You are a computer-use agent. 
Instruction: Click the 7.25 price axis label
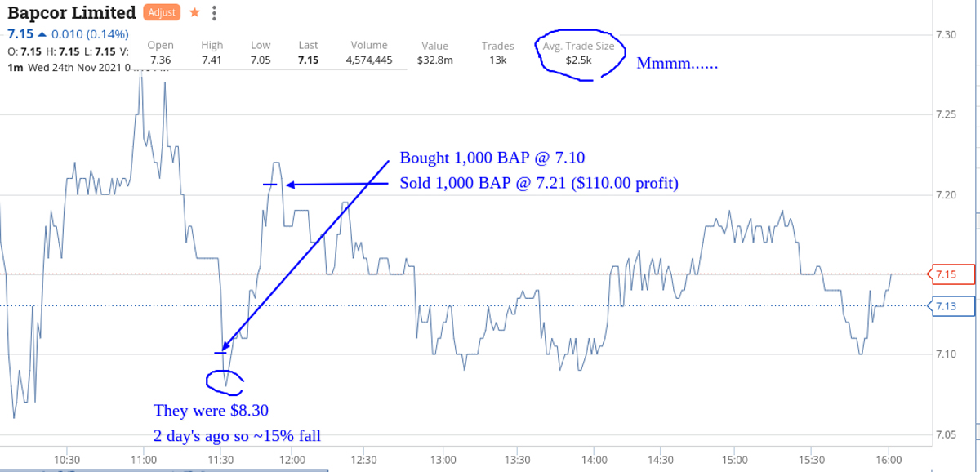pyautogui.click(x=947, y=114)
